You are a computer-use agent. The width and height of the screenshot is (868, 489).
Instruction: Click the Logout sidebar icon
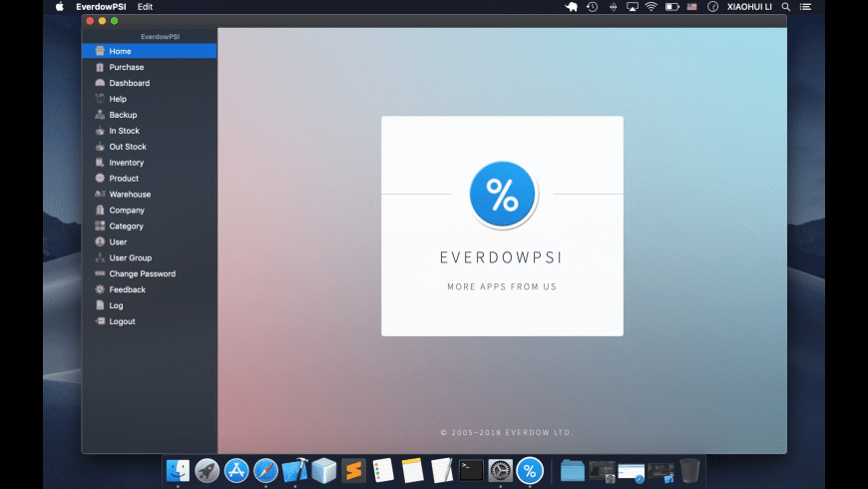(100, 321)
